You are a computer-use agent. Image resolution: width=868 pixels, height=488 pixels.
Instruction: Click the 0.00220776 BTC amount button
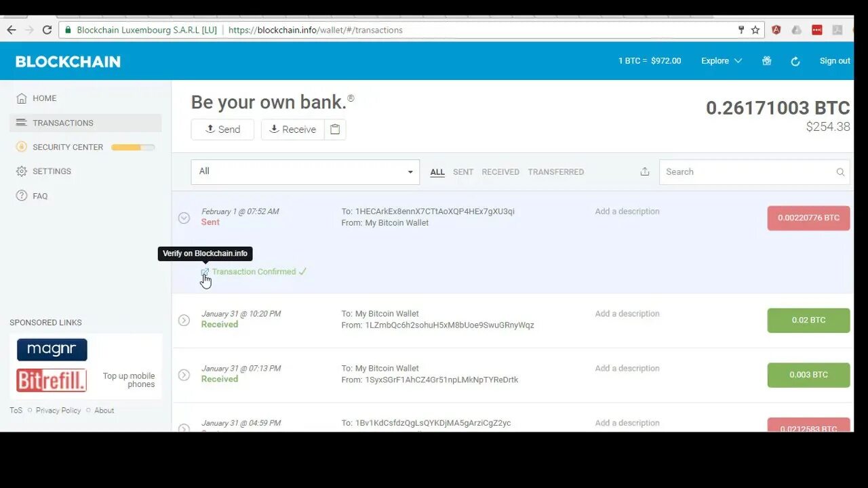pyautogui.click(x=808, y=218)
